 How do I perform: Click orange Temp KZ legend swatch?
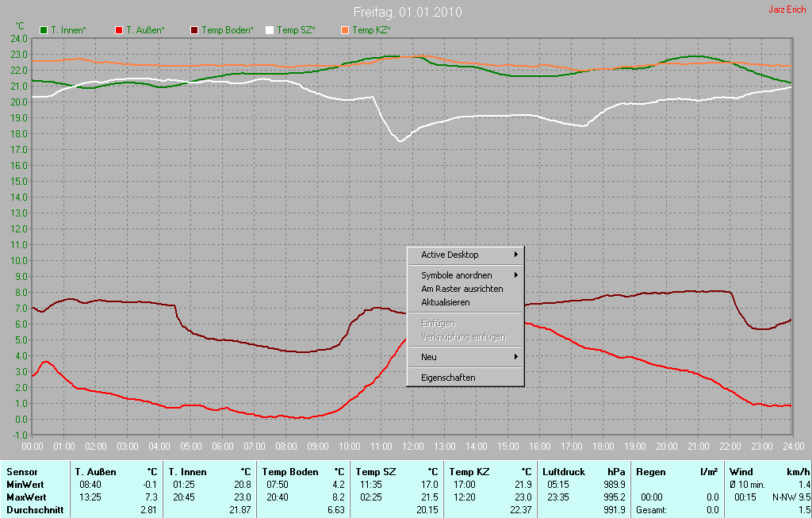(x=345, y=30)
